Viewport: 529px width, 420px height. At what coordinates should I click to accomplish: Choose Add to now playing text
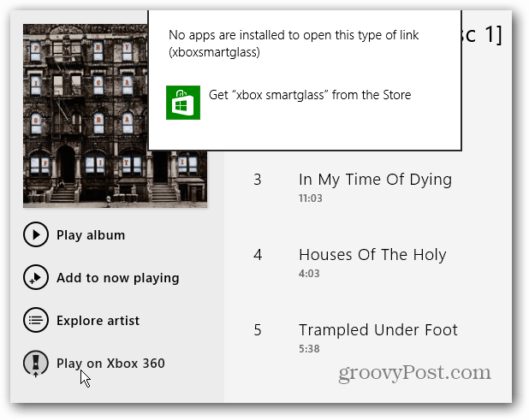(x=118, y=278)
